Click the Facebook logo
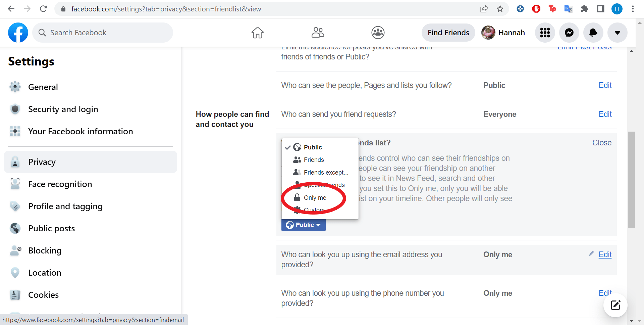Viewport: 644px width, 325px height. click(x=18, y=33)
